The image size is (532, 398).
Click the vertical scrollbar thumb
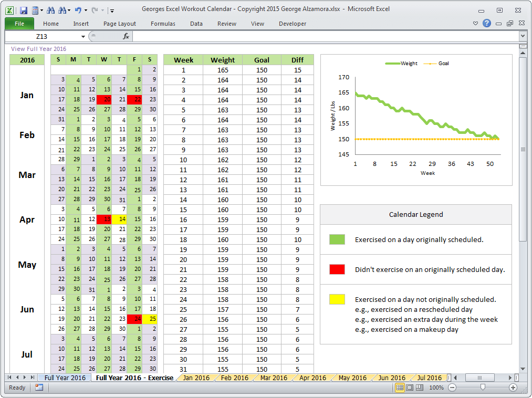[523, 149]
